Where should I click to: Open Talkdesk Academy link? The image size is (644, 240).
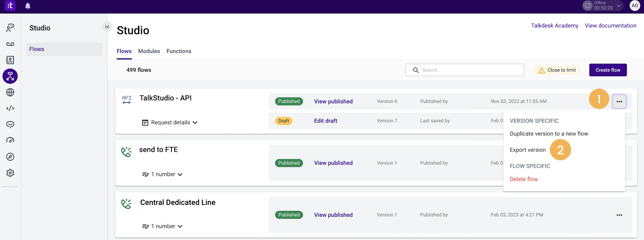(555, 26)
